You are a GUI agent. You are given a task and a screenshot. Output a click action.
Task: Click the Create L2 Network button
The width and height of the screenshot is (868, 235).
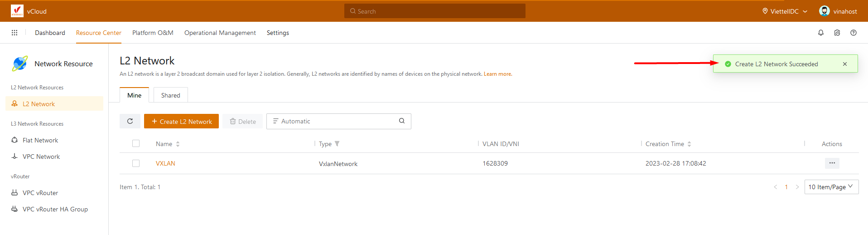coord(181,121)
